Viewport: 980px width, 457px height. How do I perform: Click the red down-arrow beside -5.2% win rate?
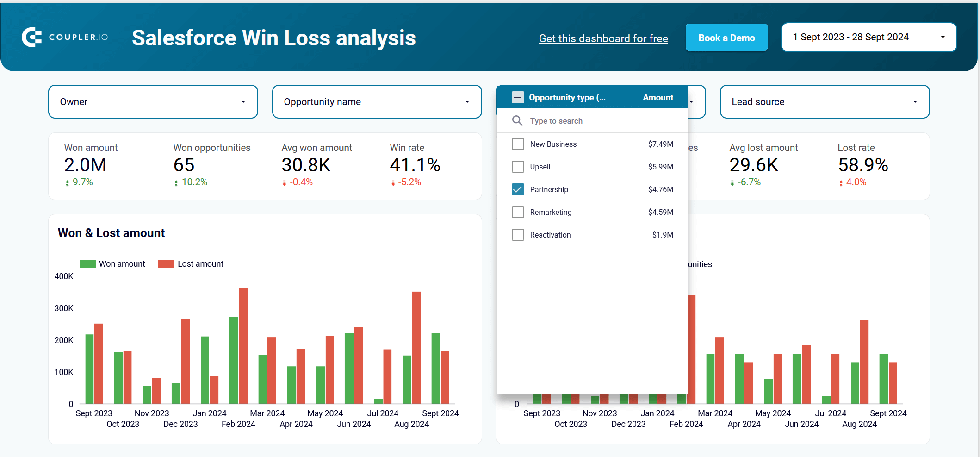393,183
